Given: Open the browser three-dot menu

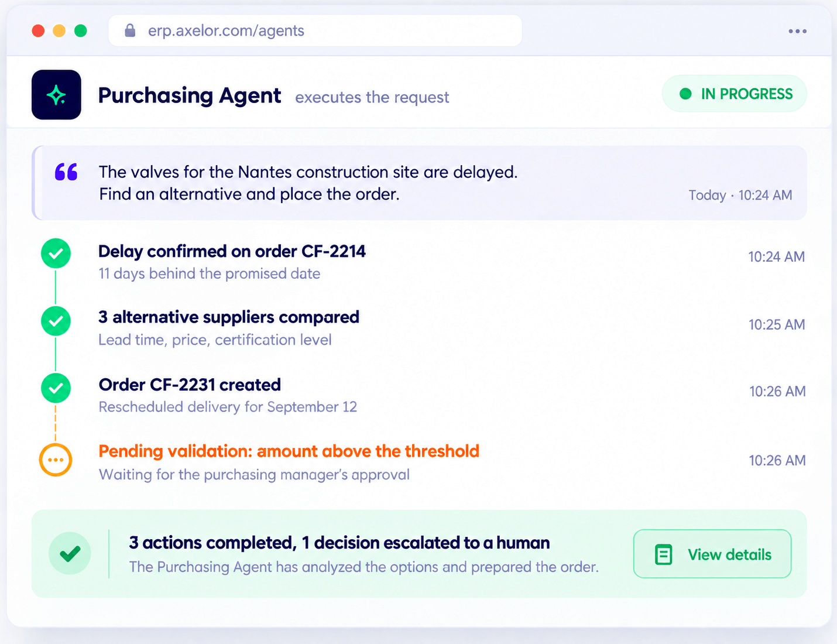Looking at the screenshot, I should click(797, 31).
